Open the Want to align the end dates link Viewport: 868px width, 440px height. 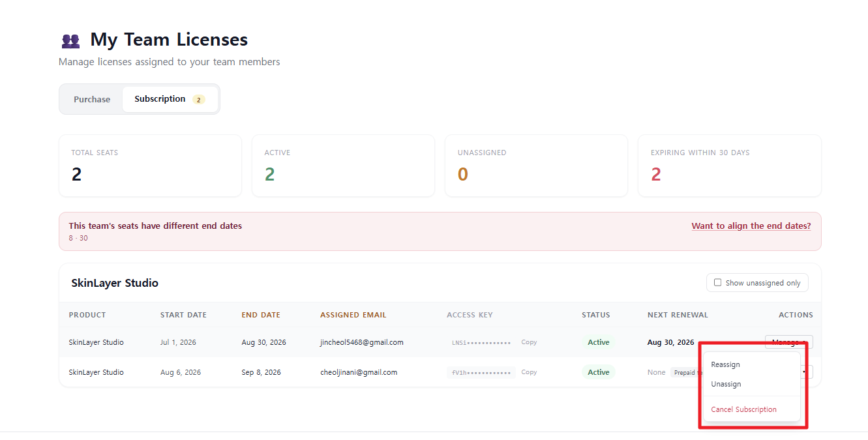pos(751,226)
